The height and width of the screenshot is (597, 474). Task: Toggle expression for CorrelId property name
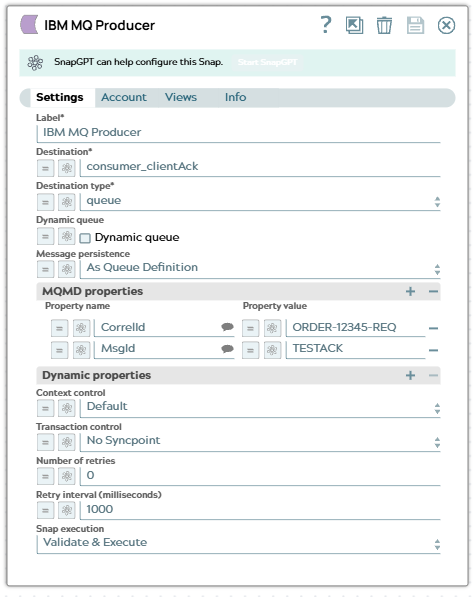[x=59, y=328]
